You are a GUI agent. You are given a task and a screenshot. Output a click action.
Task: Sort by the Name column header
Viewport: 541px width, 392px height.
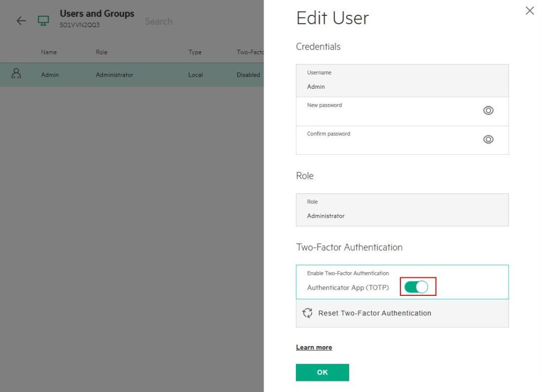pos(49,52)
